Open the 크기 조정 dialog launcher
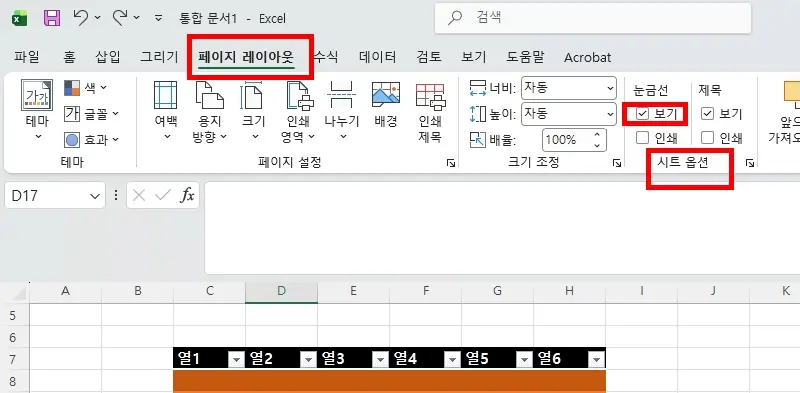The height and width of the screenshot is (393, 800). 617,163
